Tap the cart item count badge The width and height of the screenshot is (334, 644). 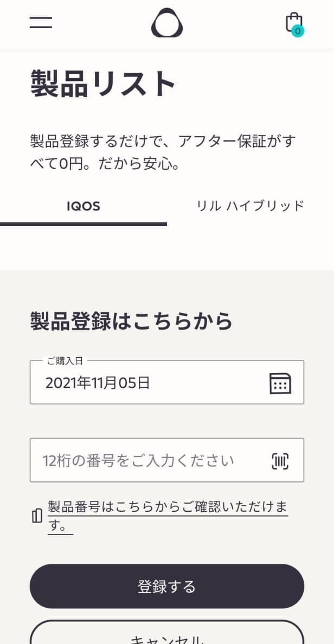click(297, 31)
